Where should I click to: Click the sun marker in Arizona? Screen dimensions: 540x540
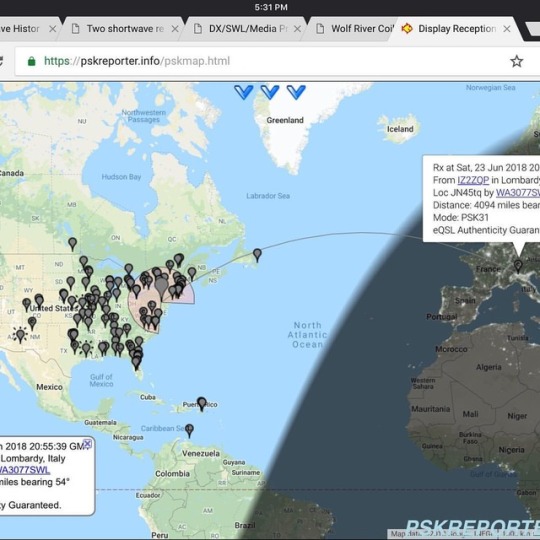point(20,335)
